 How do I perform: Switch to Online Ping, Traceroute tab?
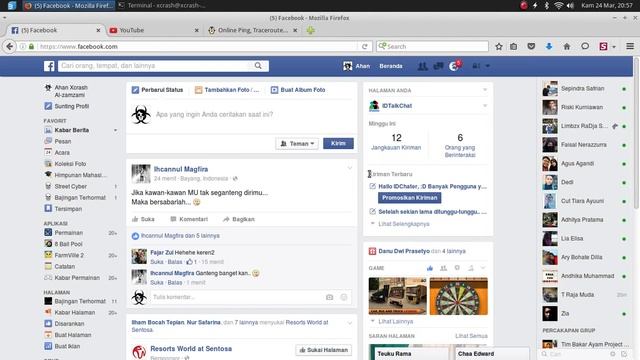pos(253,30)
